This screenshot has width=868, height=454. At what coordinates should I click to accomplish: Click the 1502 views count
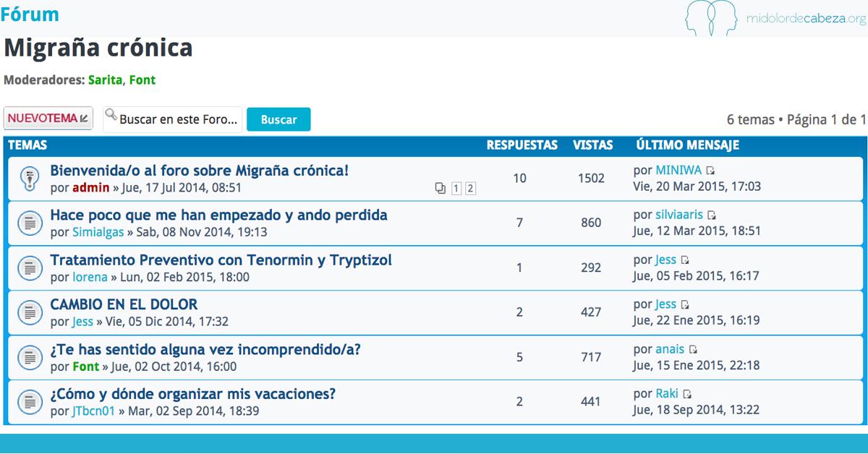[x=591, y=178]
